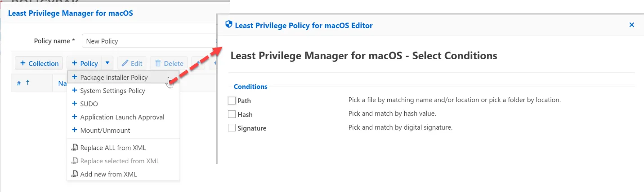Select Application Launch Approval option
Viewport: 644px width, 192px height.
[x=122, y=117]
